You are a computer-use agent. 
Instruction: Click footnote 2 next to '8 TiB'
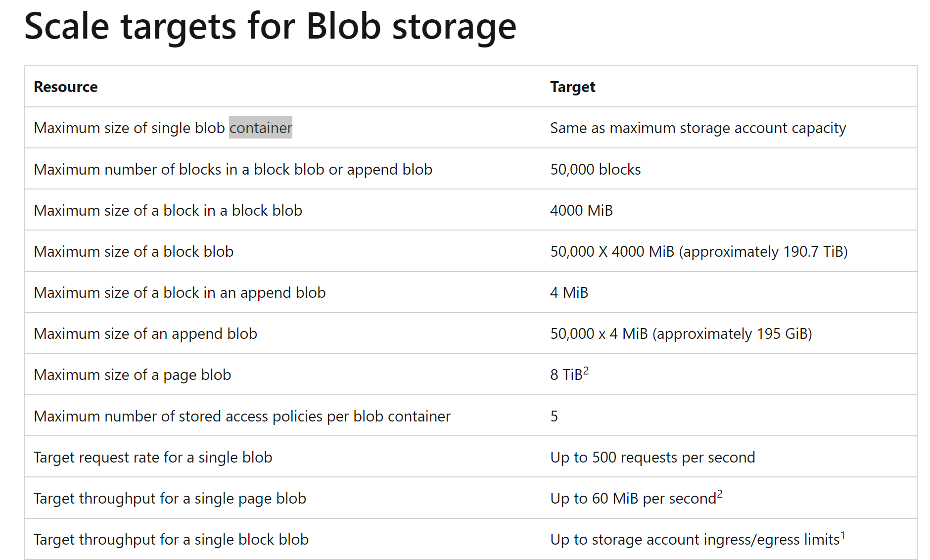(586, 371)
